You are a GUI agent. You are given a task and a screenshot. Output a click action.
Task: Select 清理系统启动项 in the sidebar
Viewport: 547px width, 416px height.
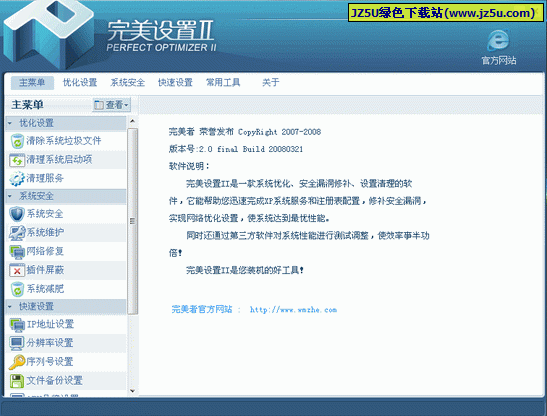[66, 160]
